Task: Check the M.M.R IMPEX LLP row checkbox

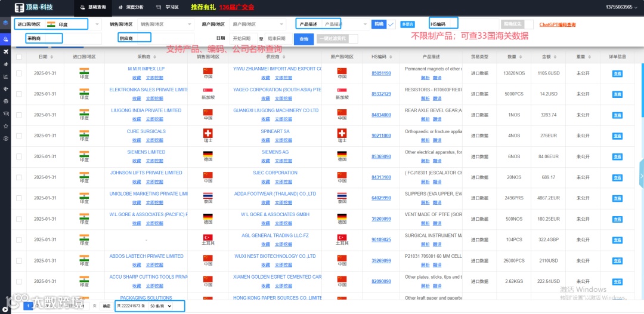Action: 19,73
